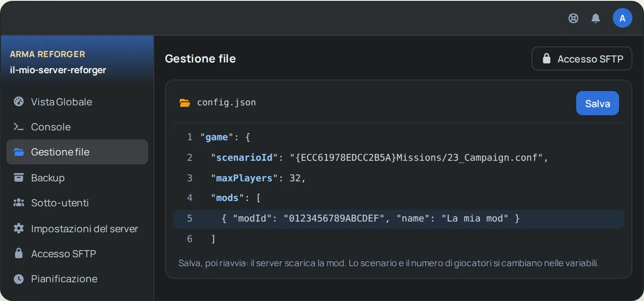Click the sidebar Accesso SFTP lock icon
The width and height of the screenshot is (644, 301).
19,253
